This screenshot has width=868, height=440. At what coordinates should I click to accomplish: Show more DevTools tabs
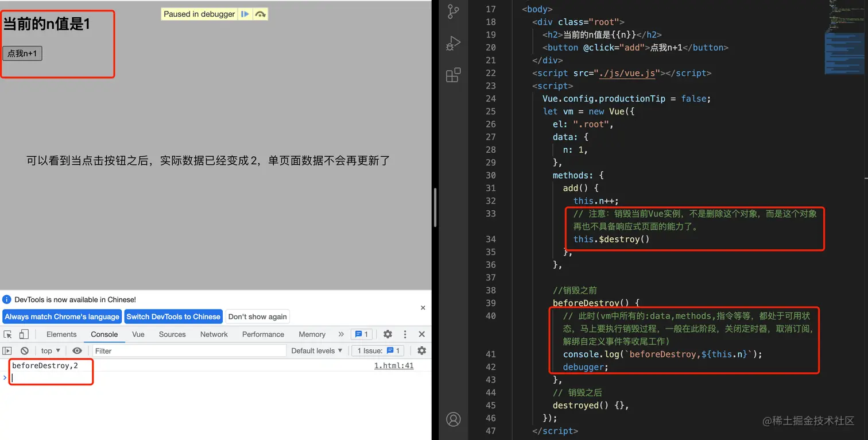coord(341,334)
